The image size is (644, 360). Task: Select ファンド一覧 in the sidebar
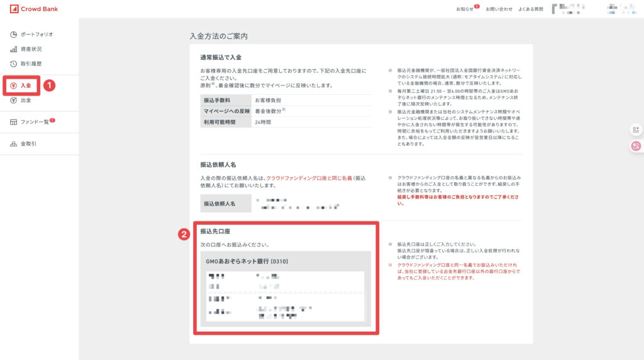(x=35, y=122)
